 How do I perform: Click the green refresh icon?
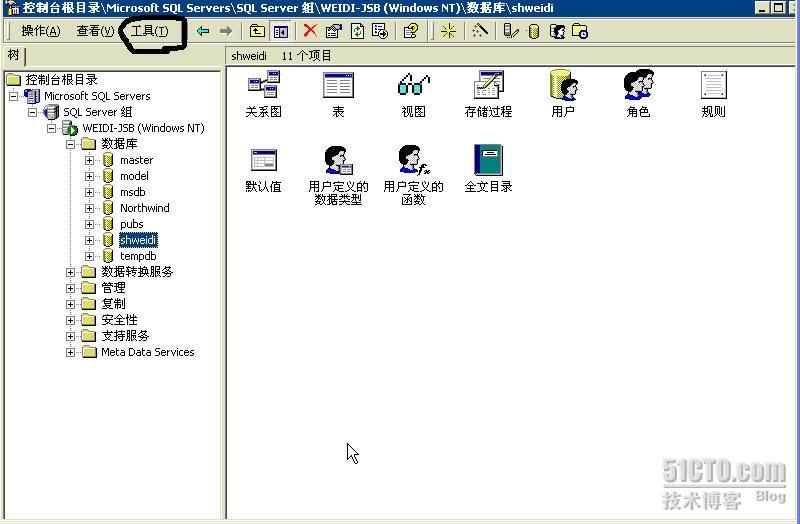tap(357, 31)
